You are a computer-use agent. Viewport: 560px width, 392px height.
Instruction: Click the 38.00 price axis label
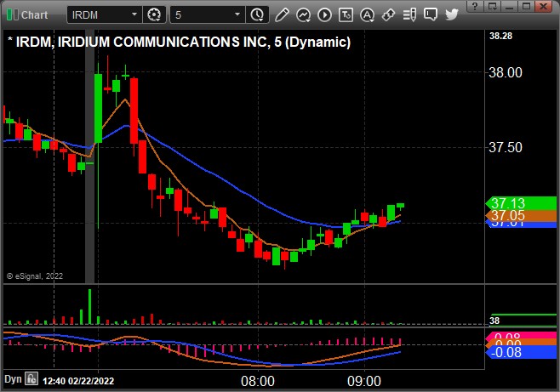[505, 73]
